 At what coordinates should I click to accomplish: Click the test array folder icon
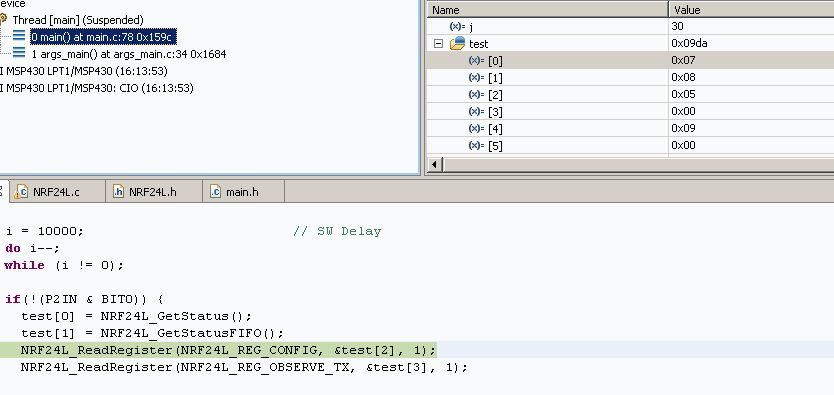(x=457, y=44)
